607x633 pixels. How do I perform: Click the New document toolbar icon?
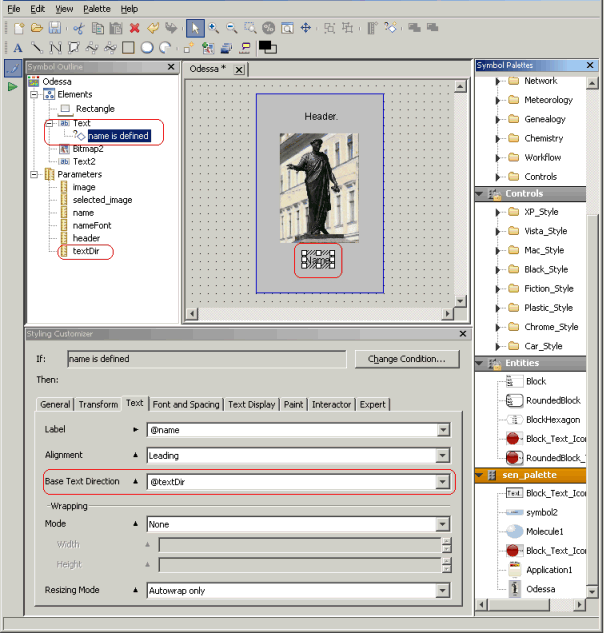18,28
